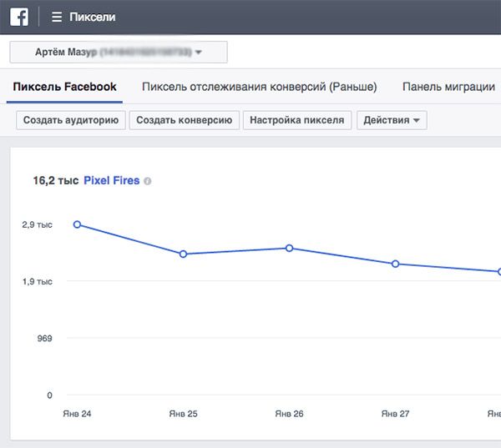Click the Янв 27 date label
501x448 pixels.
click(x=395, y=414)
